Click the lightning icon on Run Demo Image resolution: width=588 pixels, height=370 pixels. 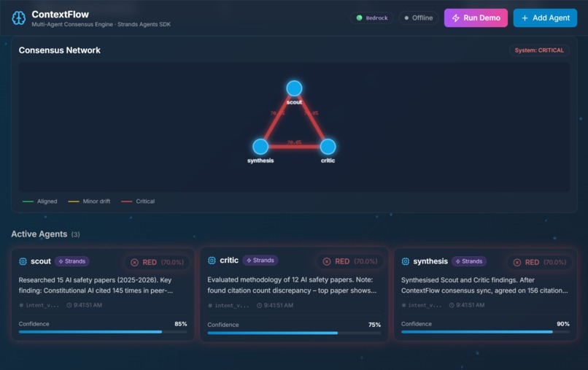456,18
